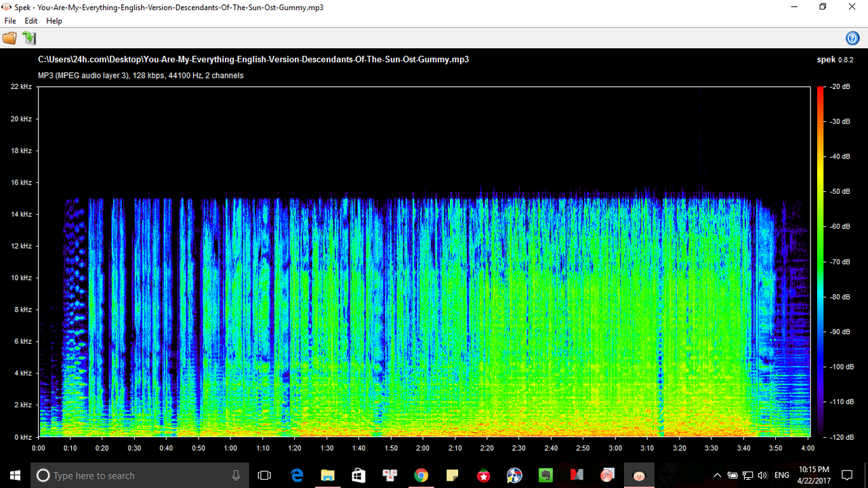Viewport: 868px width, 488px height.
Task: Click the 4:00 time axis label
Action: click(x=807, y=449)
